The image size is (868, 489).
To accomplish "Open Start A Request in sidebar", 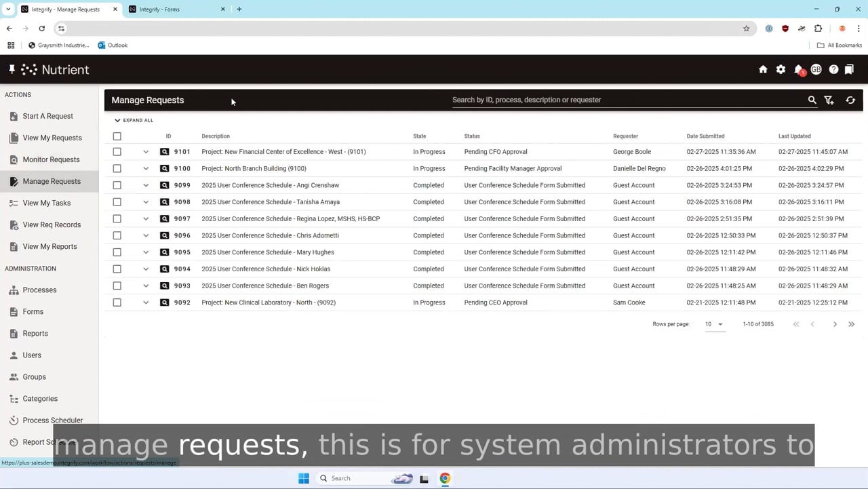I will tap(47, 116).
